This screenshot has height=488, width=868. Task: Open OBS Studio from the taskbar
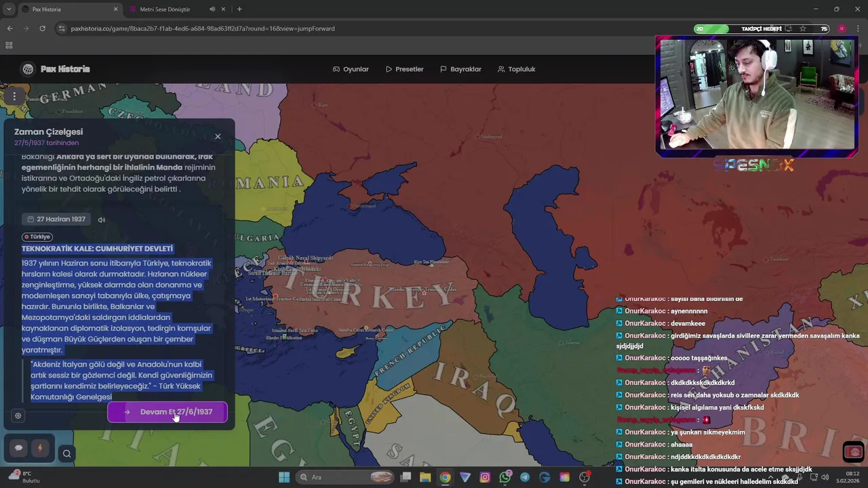(x=585, y=477)
